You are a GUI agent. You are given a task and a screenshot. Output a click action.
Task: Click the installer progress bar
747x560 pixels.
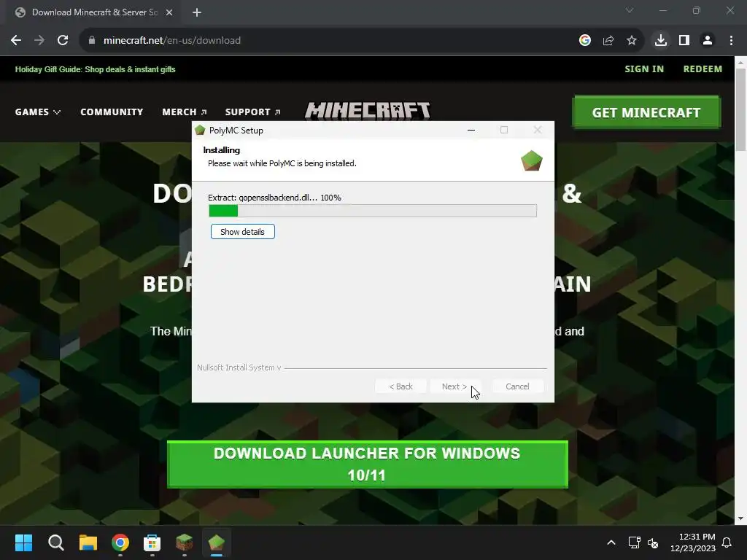pyautogui.click(x=373, y=211)
